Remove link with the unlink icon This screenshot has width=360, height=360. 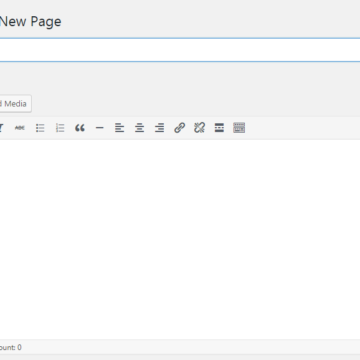199,128
